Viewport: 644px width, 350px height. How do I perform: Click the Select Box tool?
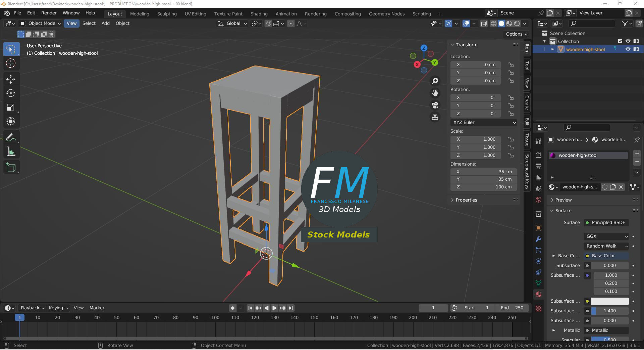[11, 49]
